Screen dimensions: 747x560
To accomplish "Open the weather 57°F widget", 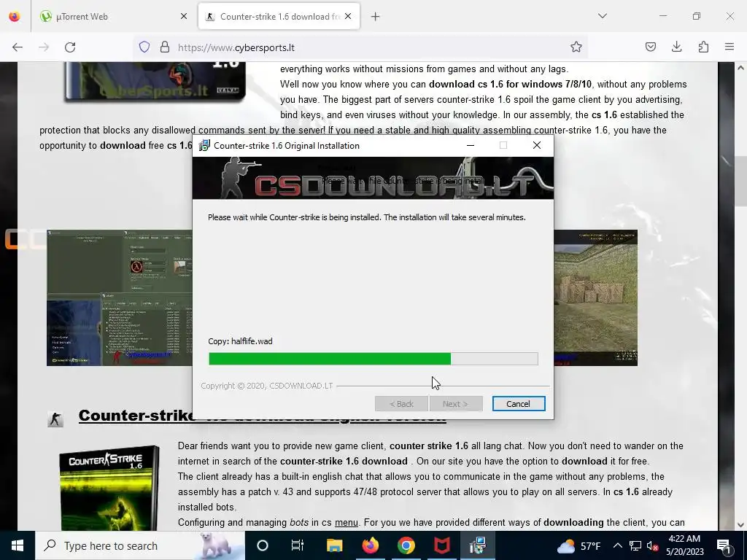I will tap(578, 545).
